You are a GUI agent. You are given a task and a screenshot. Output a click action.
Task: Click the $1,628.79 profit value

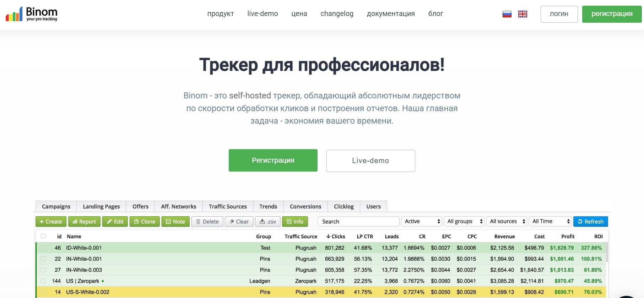(562, 248)
